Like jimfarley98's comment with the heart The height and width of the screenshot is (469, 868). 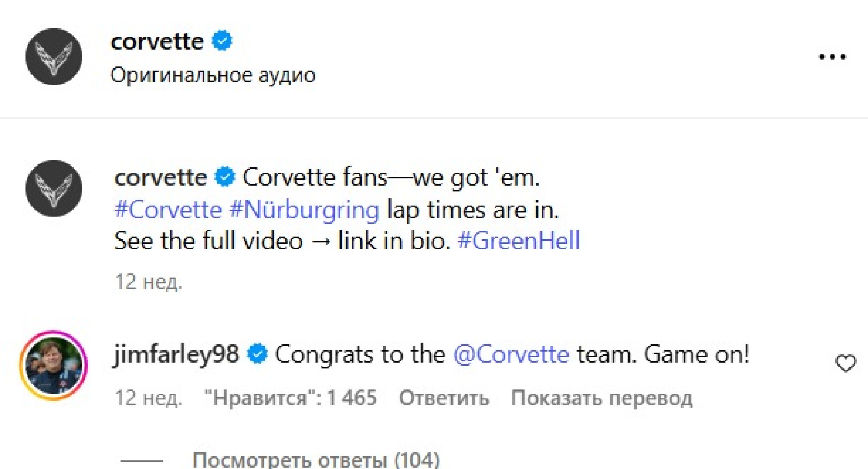[x=845, y=363]
